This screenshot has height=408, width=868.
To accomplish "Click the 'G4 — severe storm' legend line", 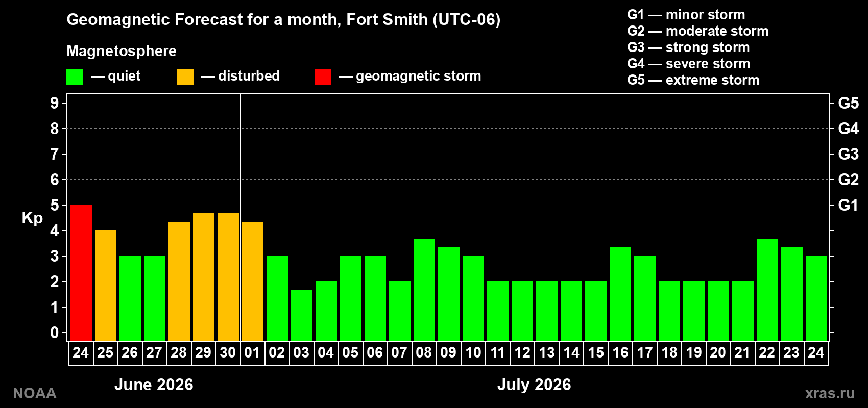I will pos(689,64).
